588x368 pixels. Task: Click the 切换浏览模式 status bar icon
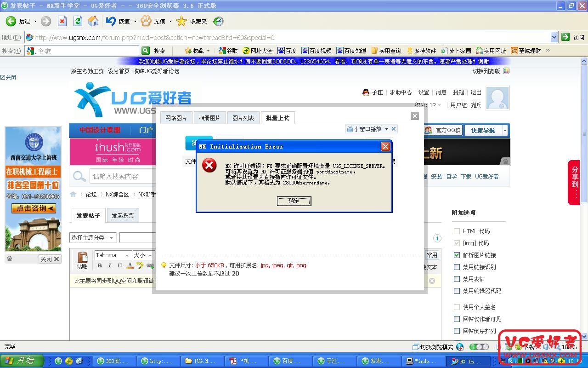coord(416,347)
